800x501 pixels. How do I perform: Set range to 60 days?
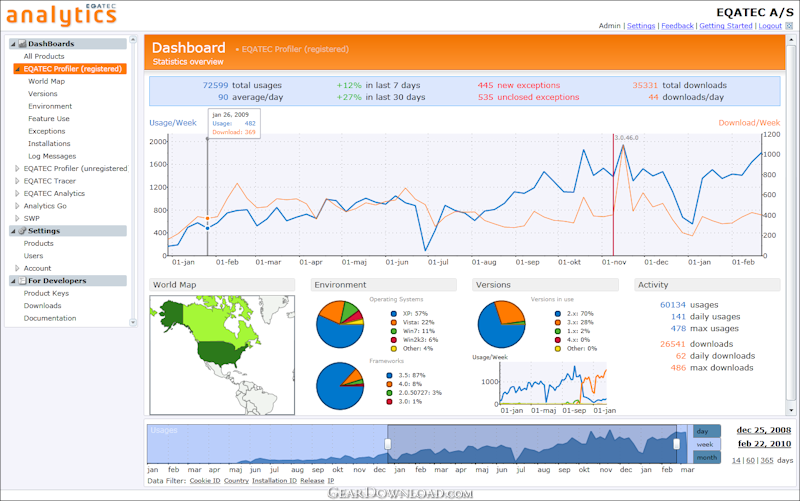point(751,460)
